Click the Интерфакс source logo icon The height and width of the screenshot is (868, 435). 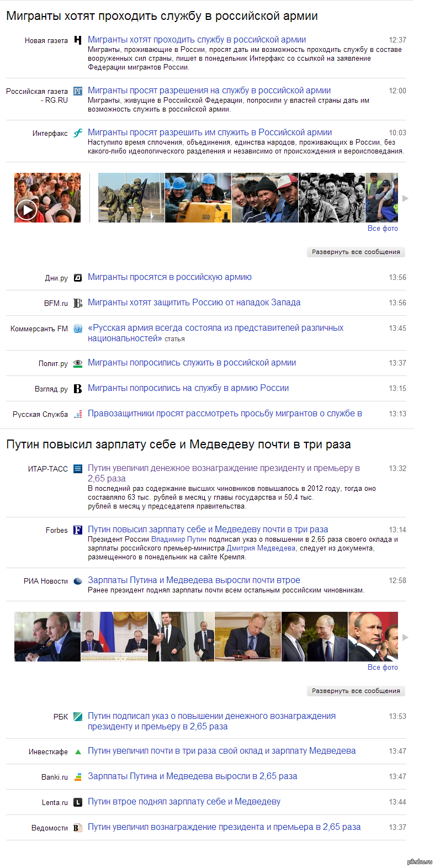click(78, 133)
